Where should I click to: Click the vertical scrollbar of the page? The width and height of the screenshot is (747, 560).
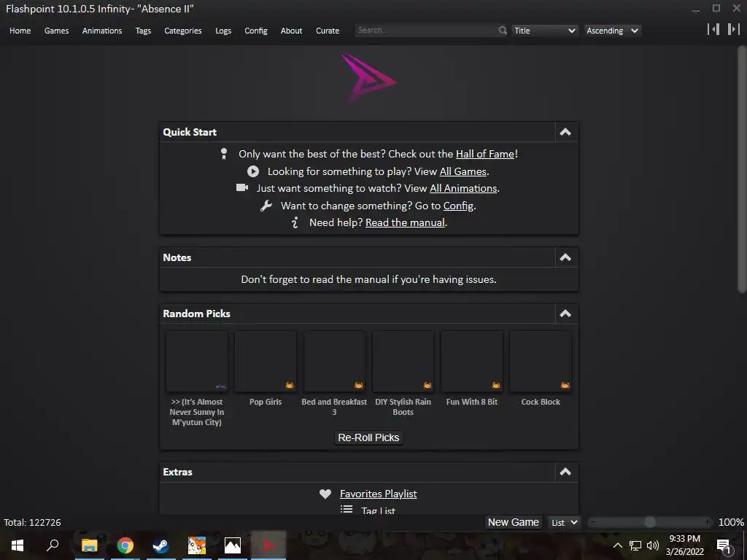[x=742, y=169]
